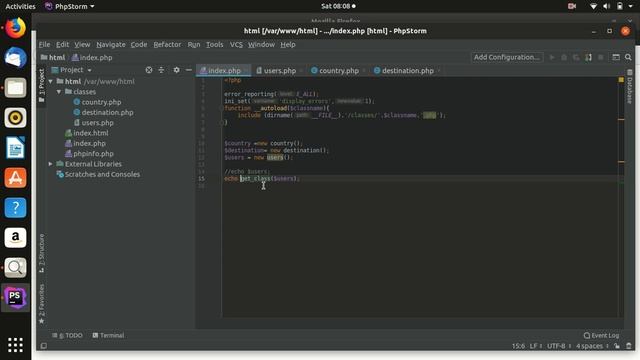Collapse the html root folder
The width and height of the screenshot is (640, 360).
click(51, 82)
